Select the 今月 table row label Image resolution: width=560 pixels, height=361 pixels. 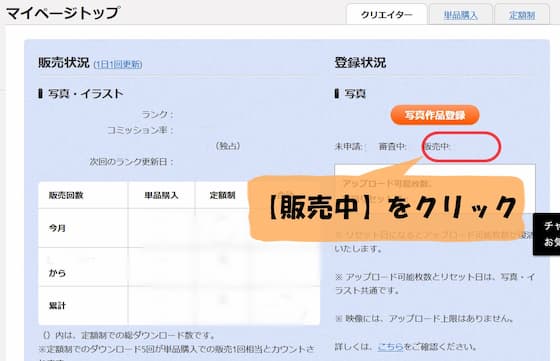[57, 228]
